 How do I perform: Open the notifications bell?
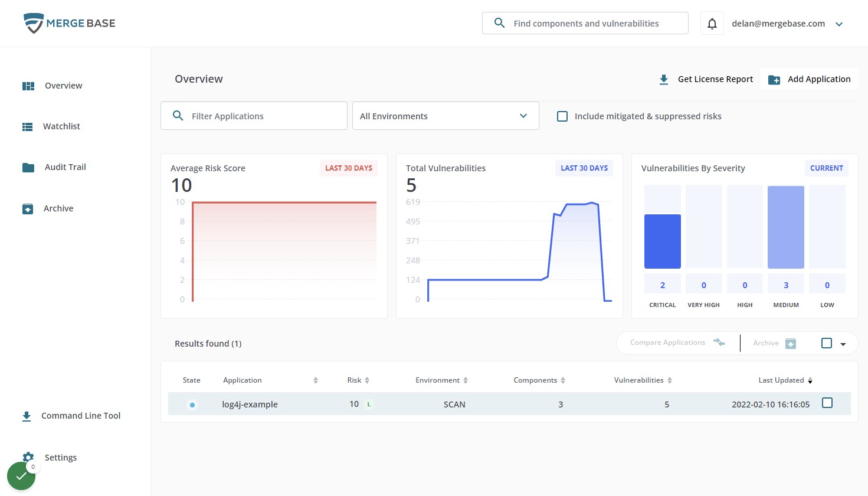(x=712, y=24)
